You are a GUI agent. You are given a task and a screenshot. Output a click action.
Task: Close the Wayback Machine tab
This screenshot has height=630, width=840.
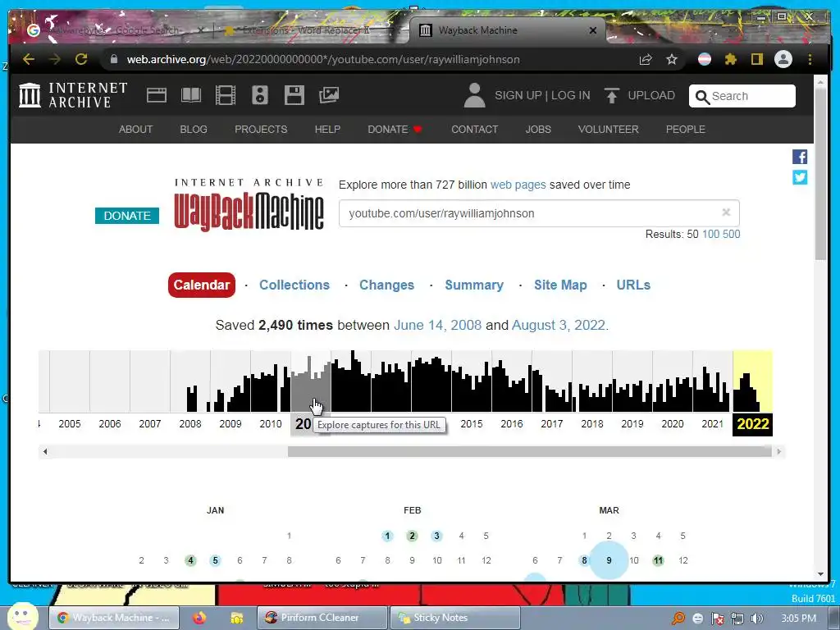click(x=592, y=30)
